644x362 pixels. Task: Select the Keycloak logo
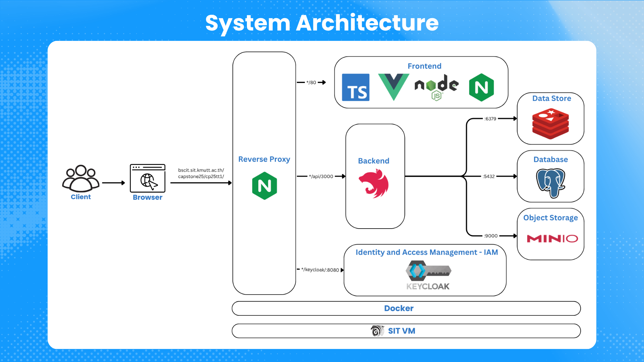tap(428, 277)
